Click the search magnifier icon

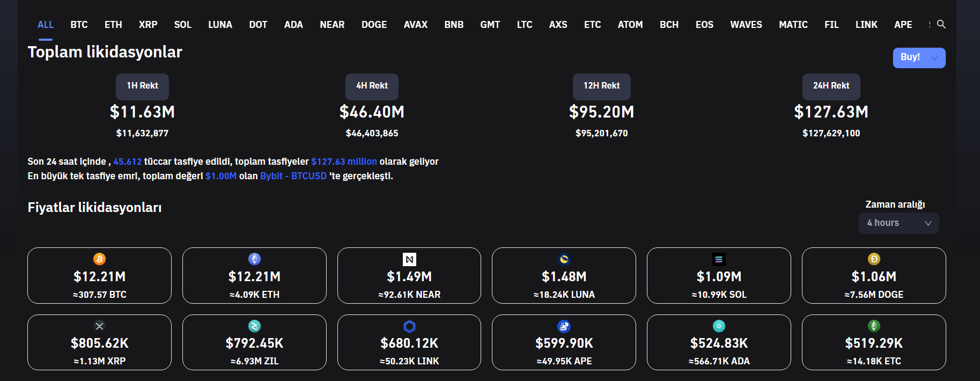click(941, 24)
